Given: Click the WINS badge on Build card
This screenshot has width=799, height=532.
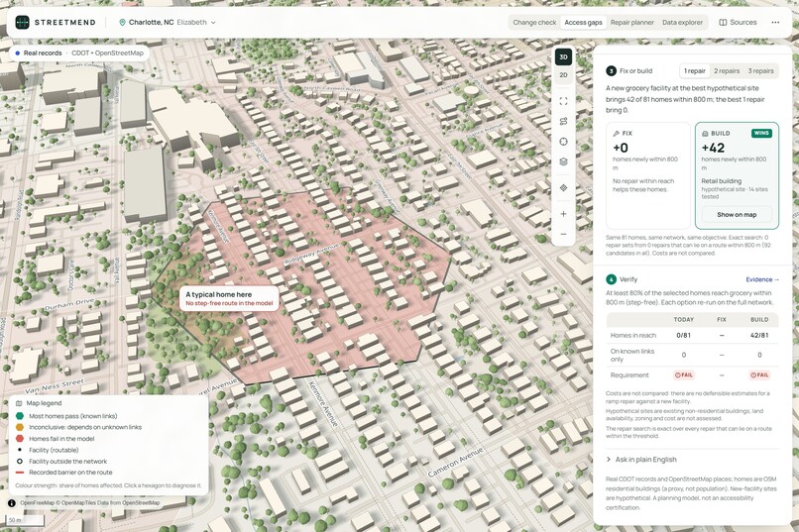Looking at the screenshot, I should coord(761,133).
